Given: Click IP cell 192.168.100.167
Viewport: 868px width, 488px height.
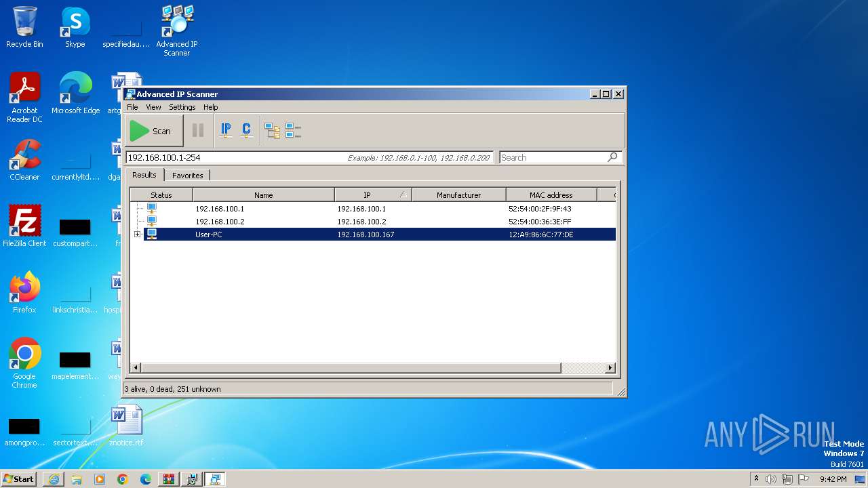Looking at the screenshot, I should (x=366, y=235).
